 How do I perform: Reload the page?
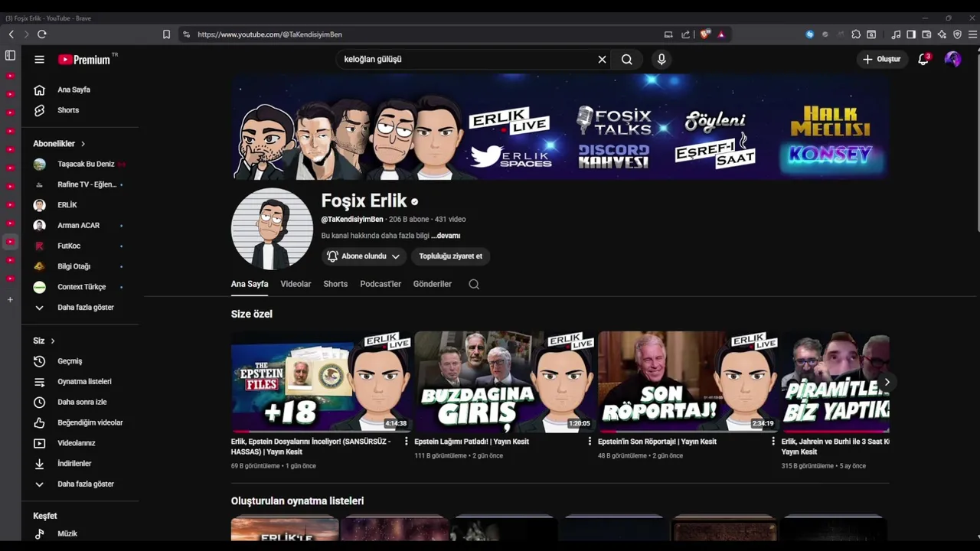[x=42, y=34]
